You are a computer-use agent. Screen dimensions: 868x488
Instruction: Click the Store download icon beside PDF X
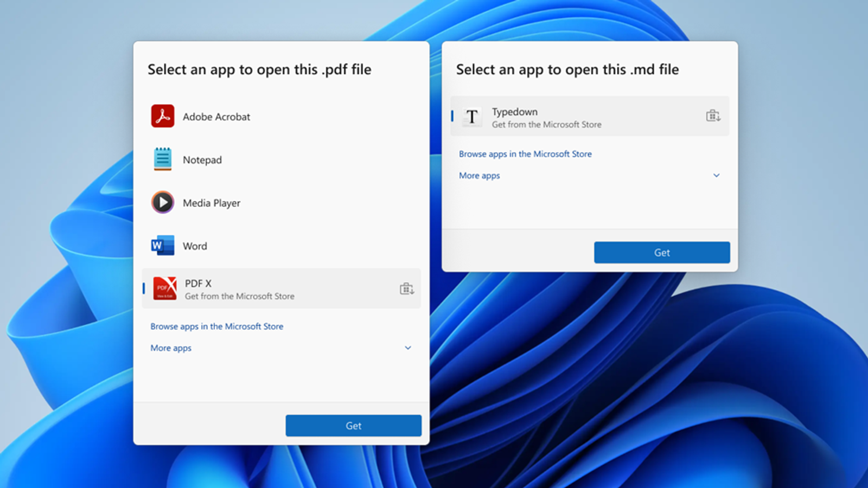tap(407, 289)
